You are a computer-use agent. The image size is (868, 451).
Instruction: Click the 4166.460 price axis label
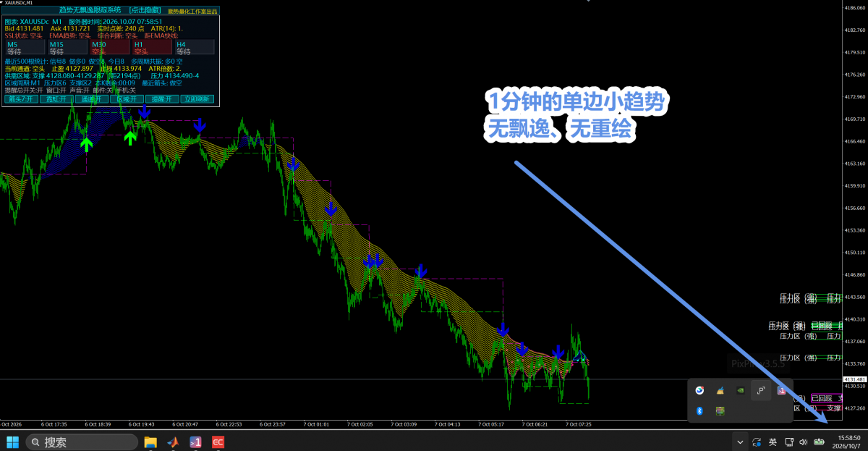[856, 142]
